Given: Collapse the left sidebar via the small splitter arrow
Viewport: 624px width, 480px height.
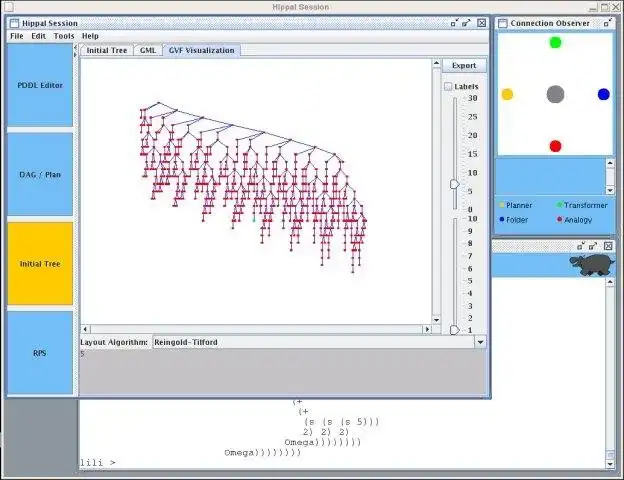Looking at the screenshot, I should (76, 47).
